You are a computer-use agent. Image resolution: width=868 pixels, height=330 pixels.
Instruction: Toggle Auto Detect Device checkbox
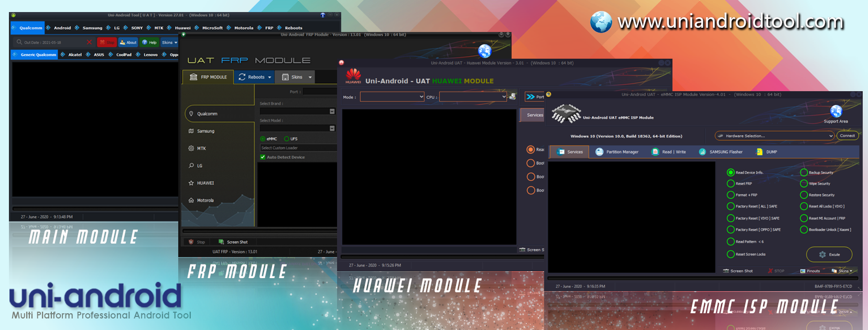click(x=263, y=157)
